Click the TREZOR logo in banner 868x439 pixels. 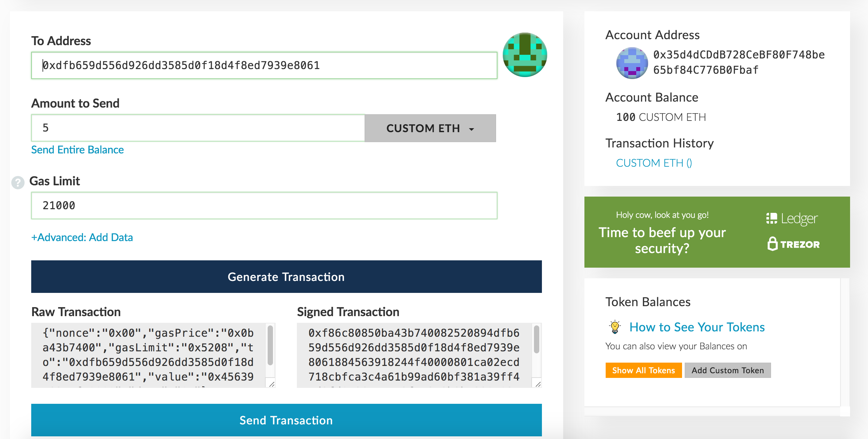point(793,244)
